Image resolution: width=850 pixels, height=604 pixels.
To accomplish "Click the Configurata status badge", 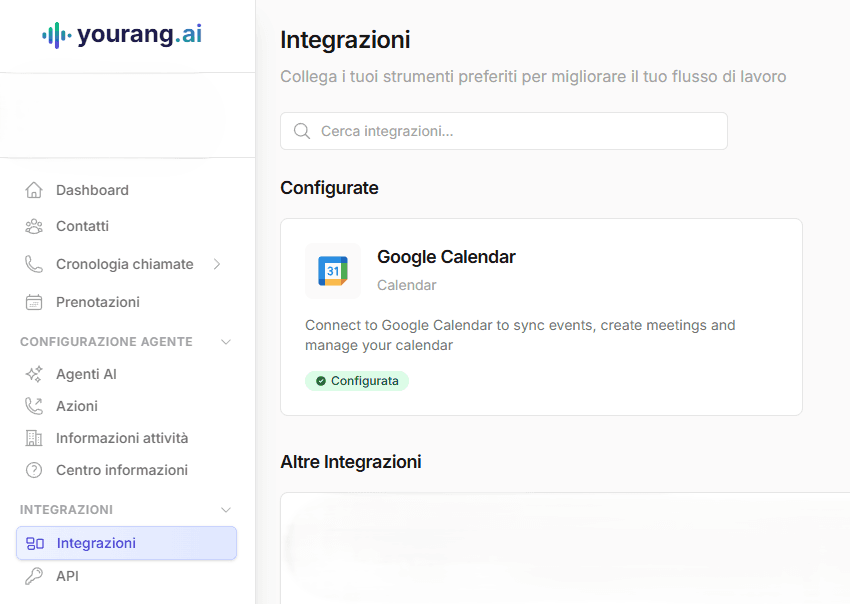I will pos(357,381).
